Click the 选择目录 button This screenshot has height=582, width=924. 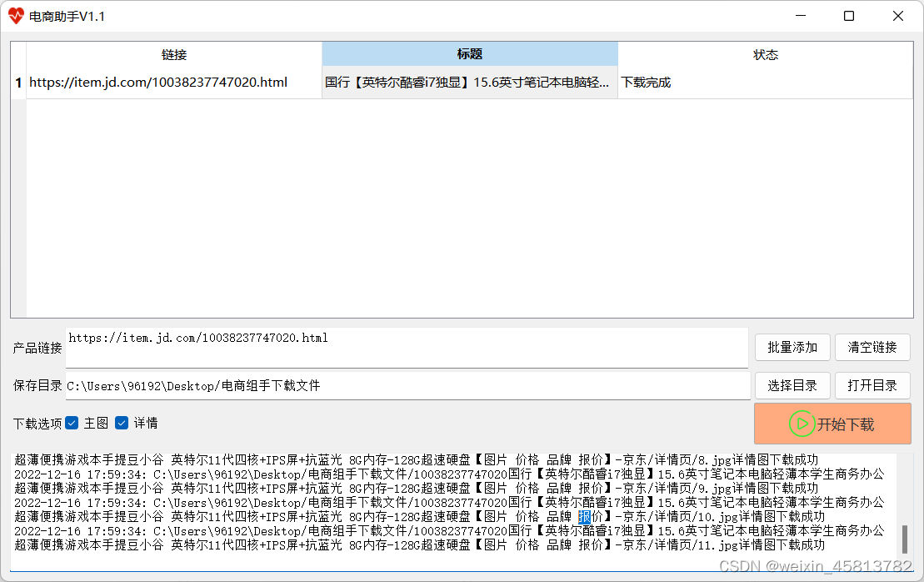(x=792, y=385)
